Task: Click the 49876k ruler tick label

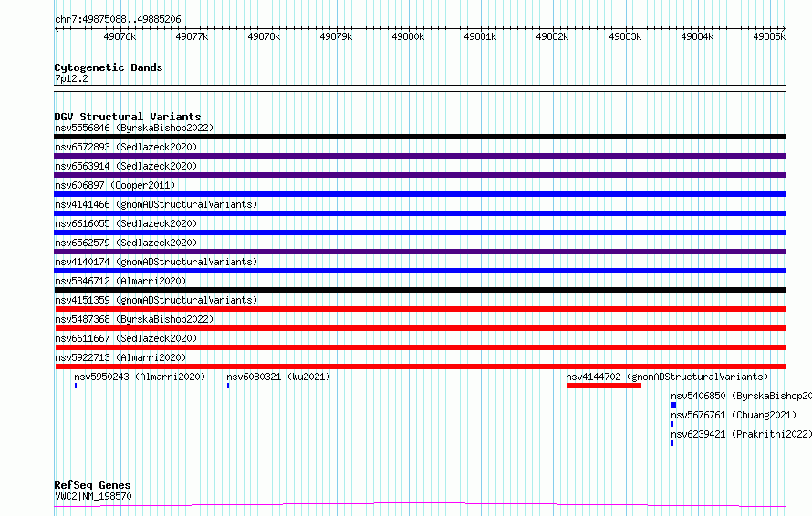Action: coord(120,36)
